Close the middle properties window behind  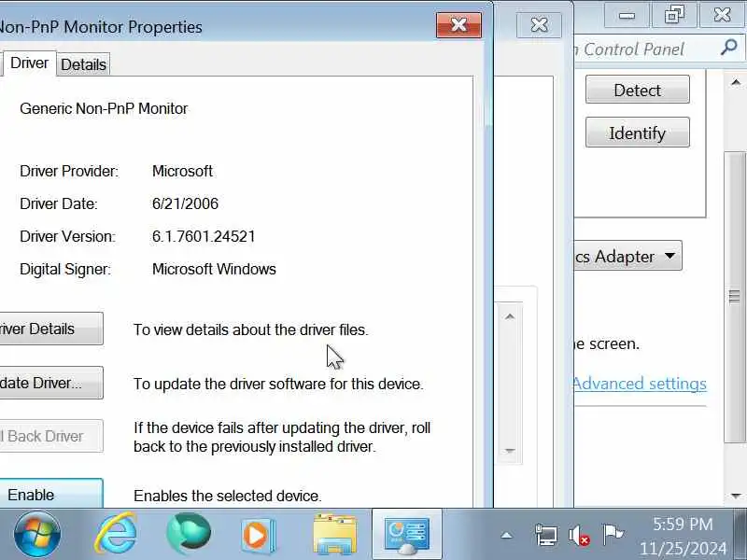tap(539, 25)
